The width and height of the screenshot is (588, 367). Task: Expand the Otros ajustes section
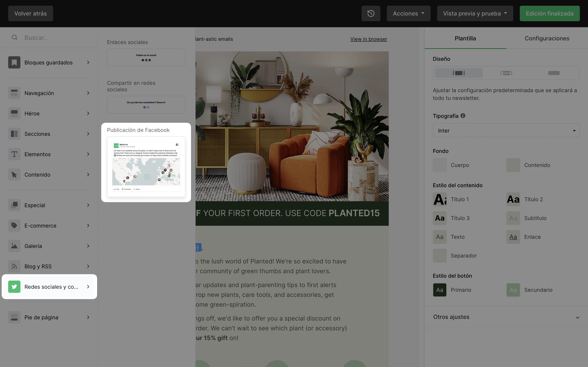tap(506, 317)
